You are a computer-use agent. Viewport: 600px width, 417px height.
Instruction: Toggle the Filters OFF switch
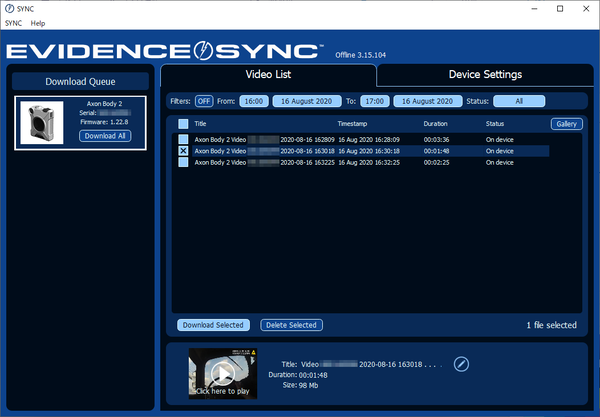coord(204,101)
